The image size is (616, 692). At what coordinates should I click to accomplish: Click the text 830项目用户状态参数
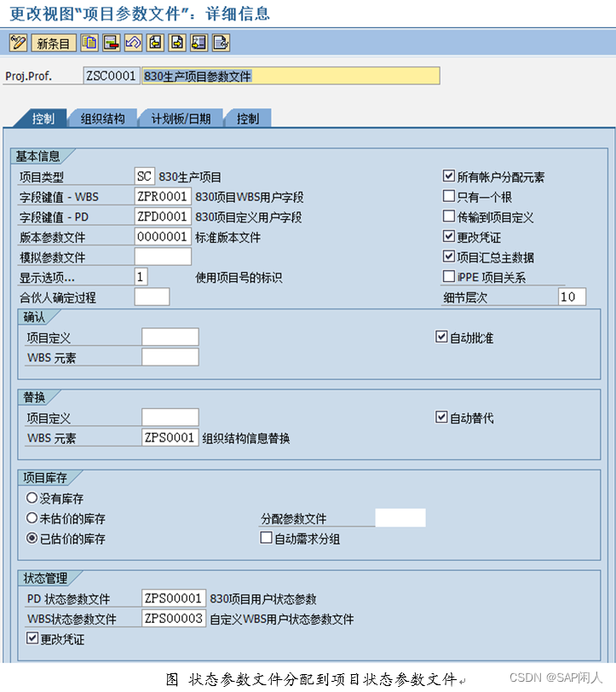click(263, 599)
